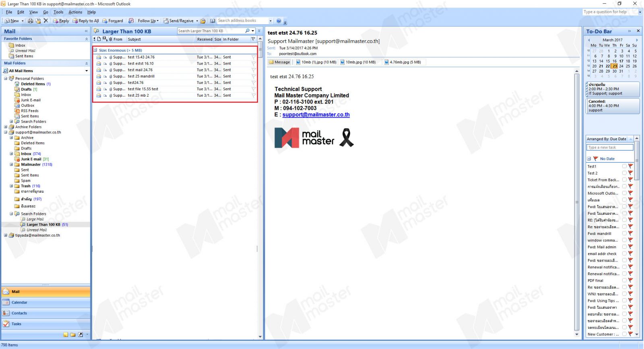Click the Forward button
The width and height of the screenshot is (644, 349).
click(x=113, y=21)
